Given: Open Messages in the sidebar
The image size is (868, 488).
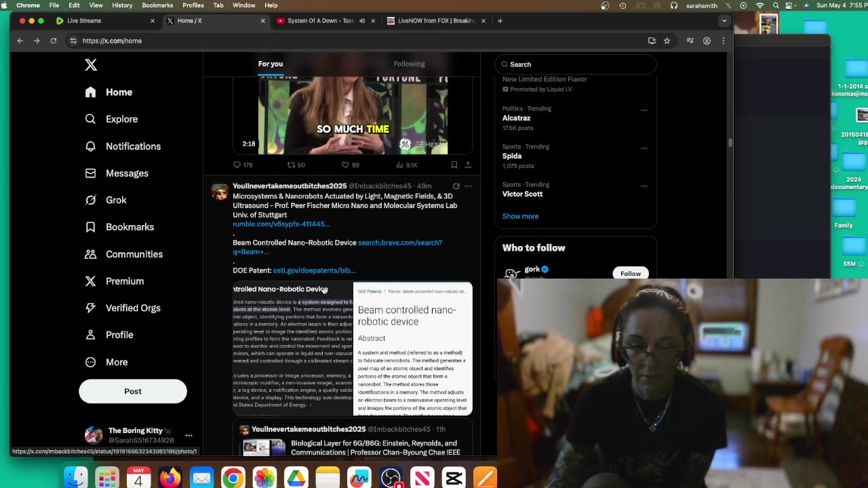Looking at the screenshot, I should click(x=117, y=174).
